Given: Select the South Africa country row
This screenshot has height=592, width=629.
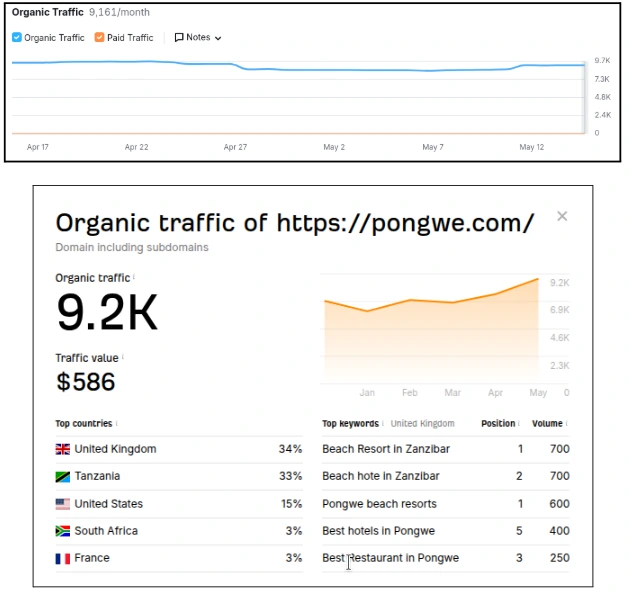Looking at the screenshot, I should click(179, 531).
